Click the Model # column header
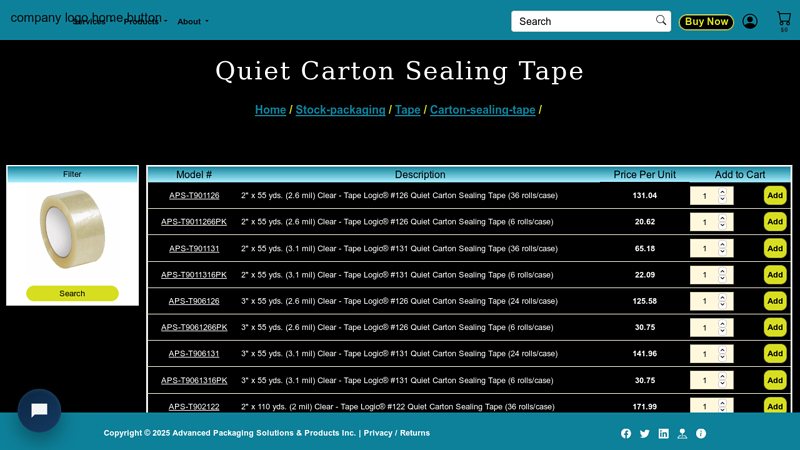 pyautogui.click(x=194, y=174)
